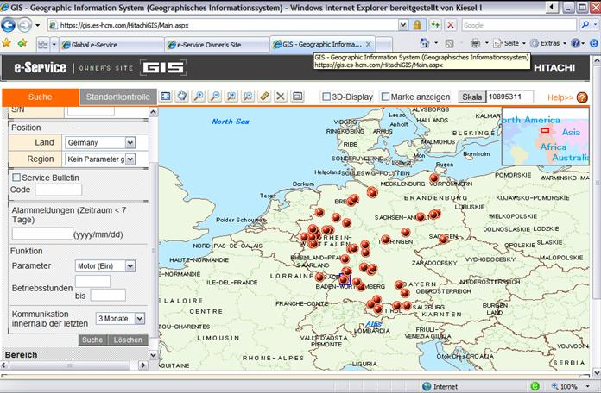The height and width of the screenshot is (393, 601).
Task: Click the map marker near Rügen
Action: click(x=434, y=178)
